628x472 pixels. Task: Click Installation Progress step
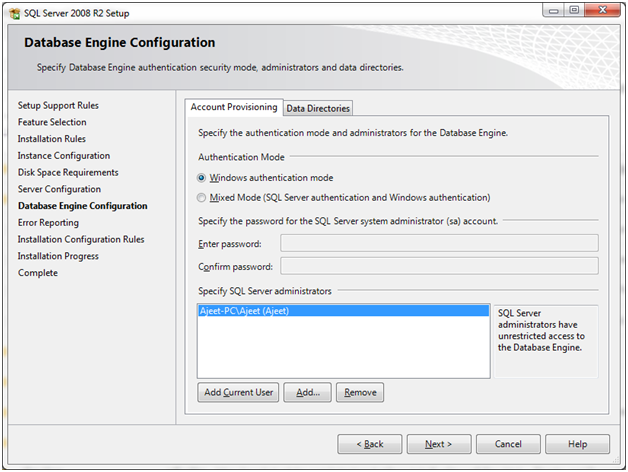[x=58, y=256]
